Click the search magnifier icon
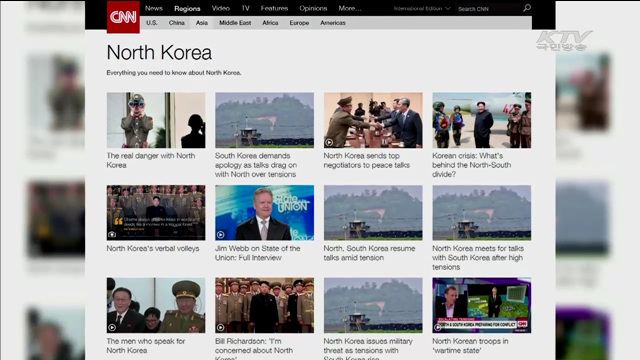The height and width of the screenshot is (360, 640). click(527, 8)
